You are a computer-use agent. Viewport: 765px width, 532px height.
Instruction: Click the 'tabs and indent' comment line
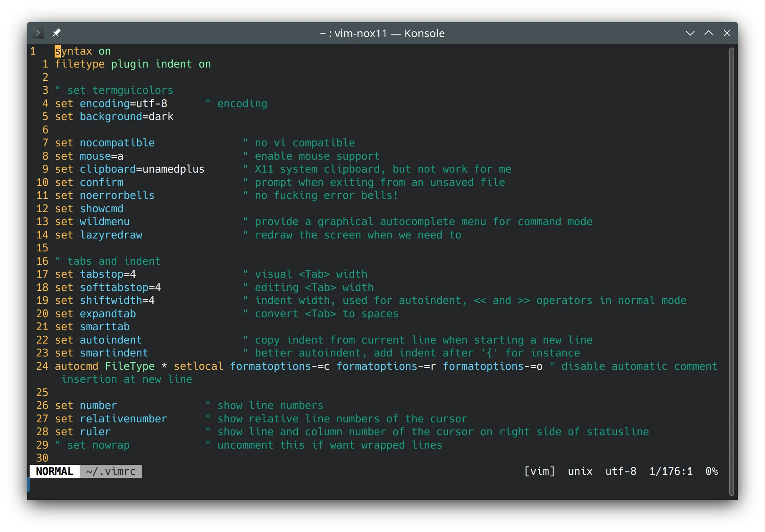[113, 261]
